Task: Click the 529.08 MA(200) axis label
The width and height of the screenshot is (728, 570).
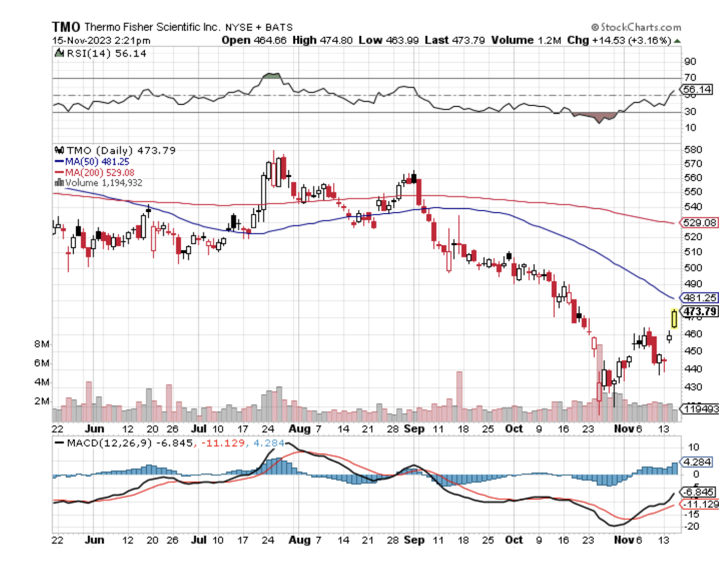Action: pyautogui.click(x=699, y=223)
